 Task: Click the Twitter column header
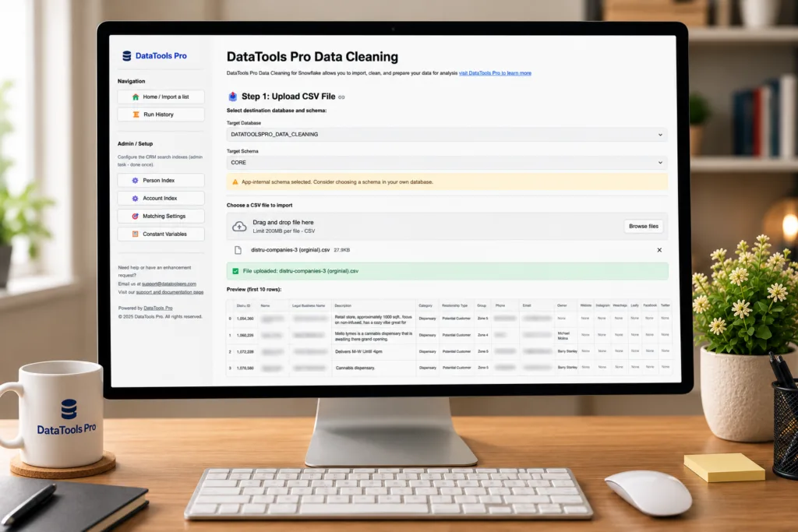point(666,305)
